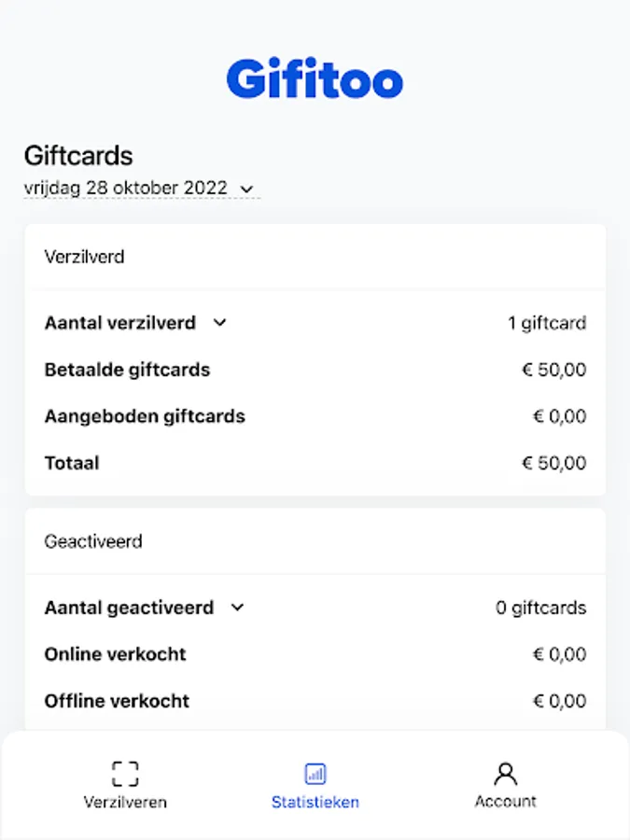Tap the Verzilveren scan icon
Viewport: 630px width, 840px height.
coord(125,773)
